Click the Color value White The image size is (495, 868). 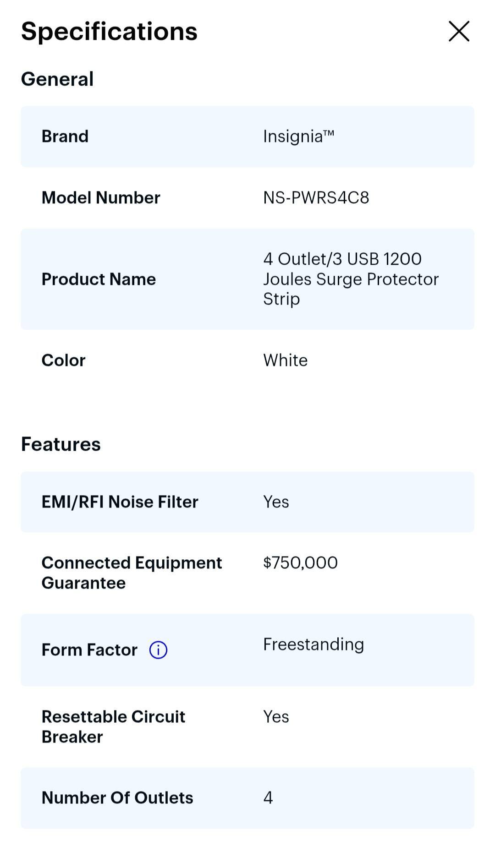(285, 360)
